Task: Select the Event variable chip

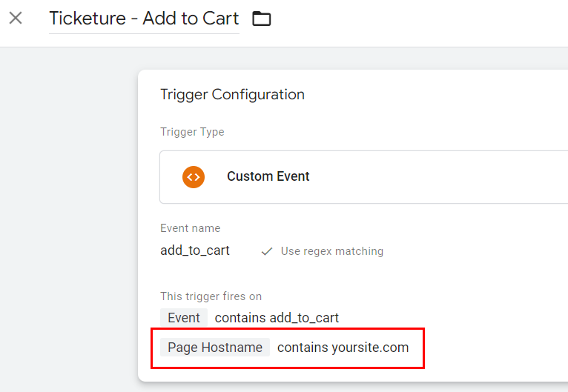Action: (x=184, y=317)
